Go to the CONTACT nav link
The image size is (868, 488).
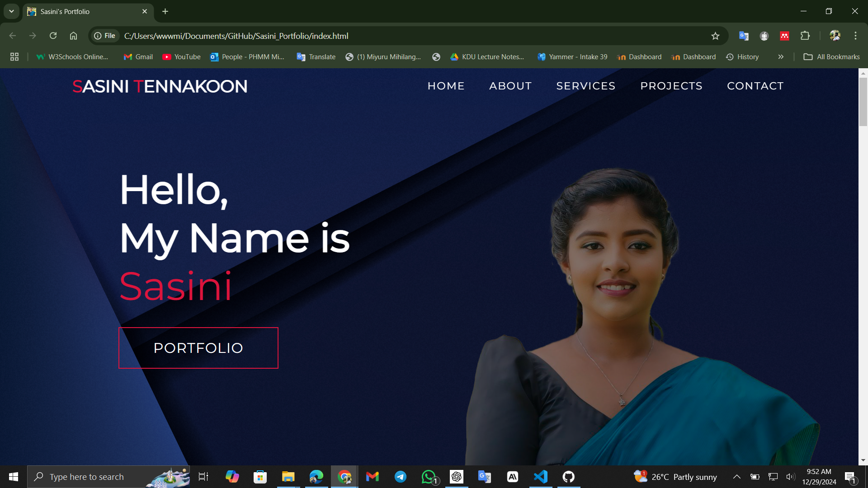click(x=755, y=86)
